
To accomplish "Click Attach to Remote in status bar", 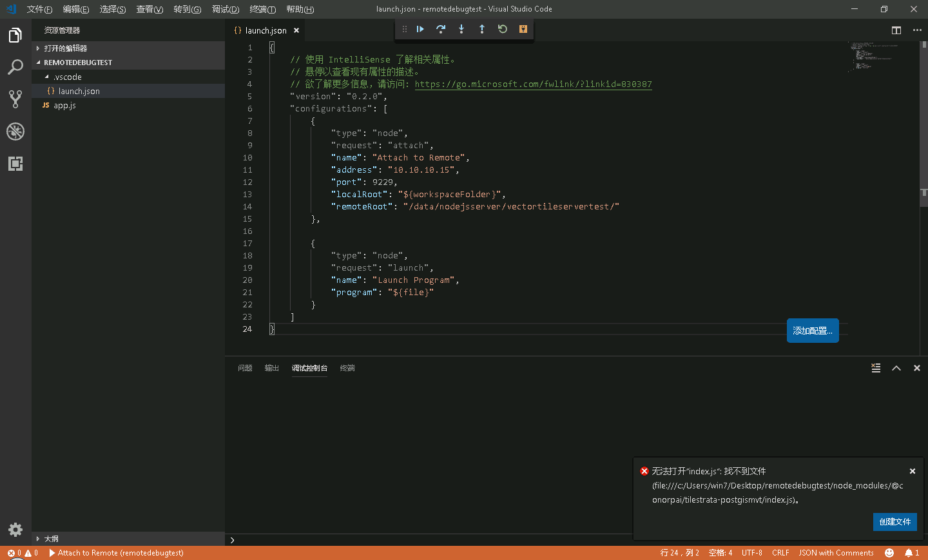I will click(116, 553).
